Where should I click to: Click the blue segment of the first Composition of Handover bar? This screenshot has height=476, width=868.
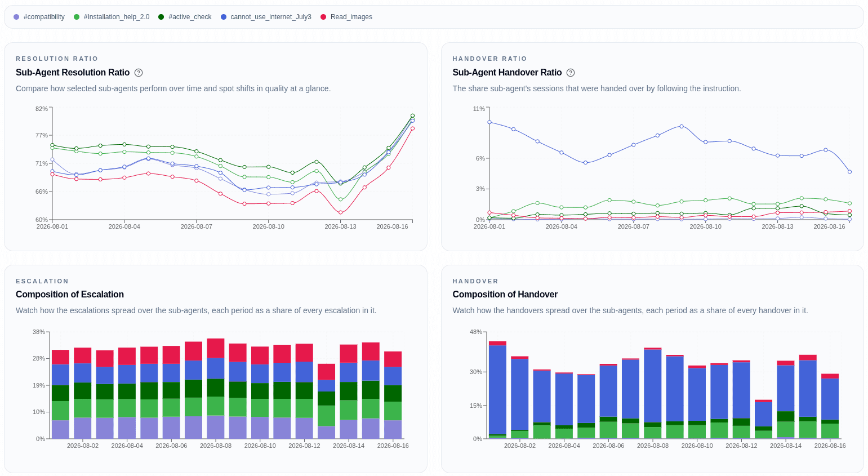tap(497, 390)
